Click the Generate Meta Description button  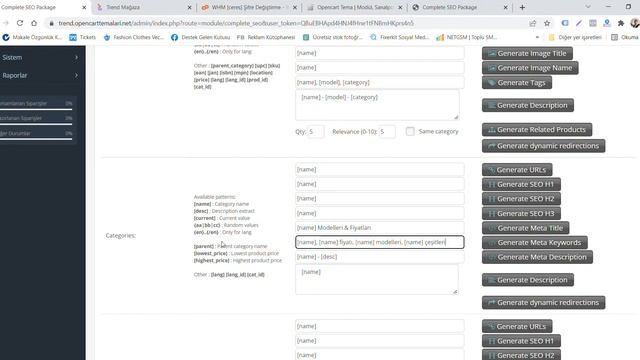point(537,257)
